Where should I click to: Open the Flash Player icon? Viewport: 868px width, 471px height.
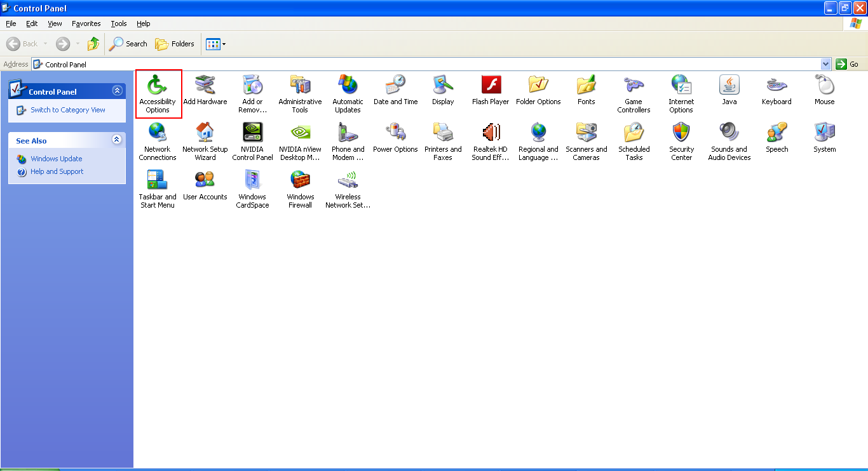491,90
